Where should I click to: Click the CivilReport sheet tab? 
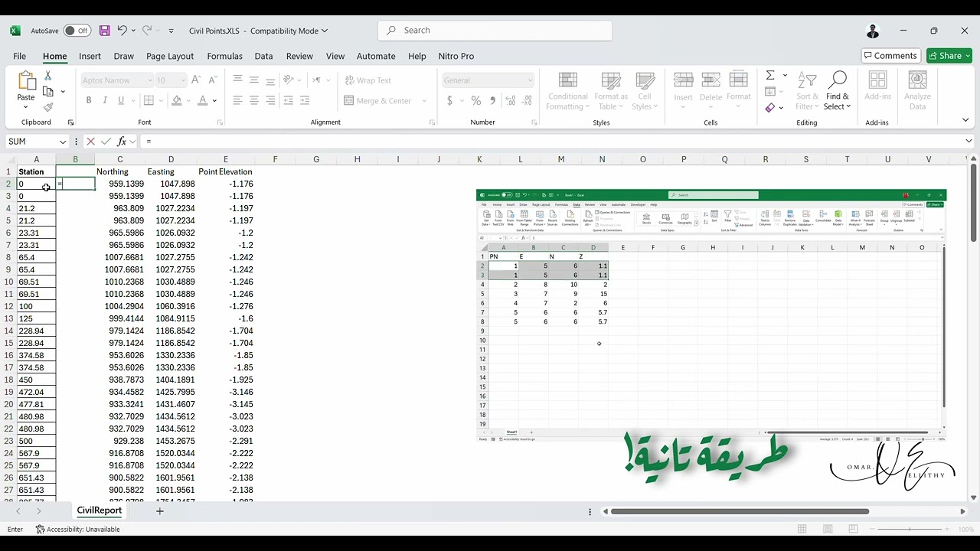[99, 510]
